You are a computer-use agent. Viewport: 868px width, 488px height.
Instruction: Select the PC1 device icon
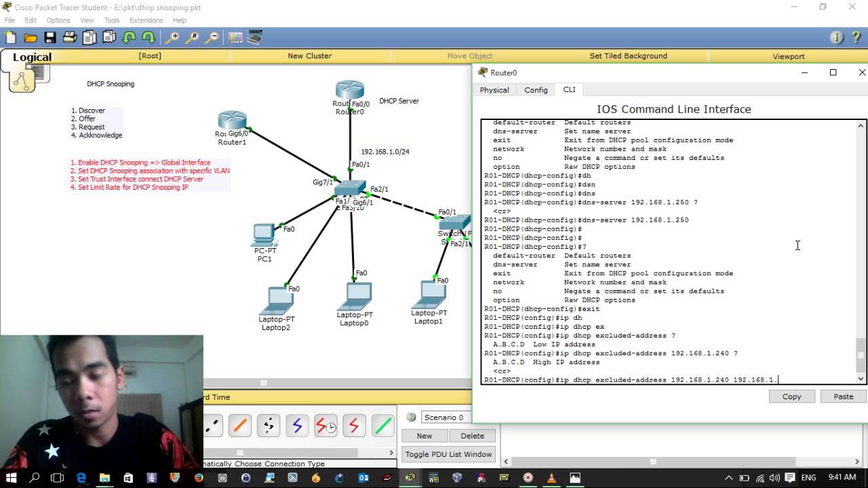pos(264,235)
